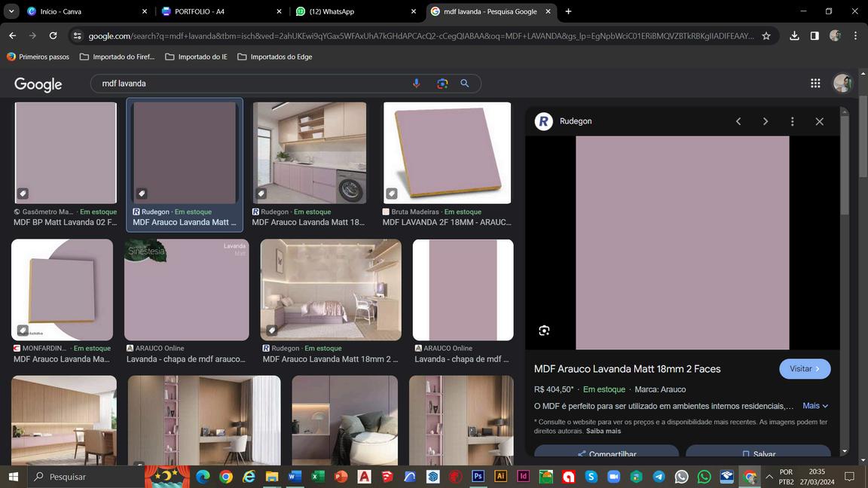Open three-dot options in preview panel
This screenshot has height=488, width=868.
pos(792,121)
